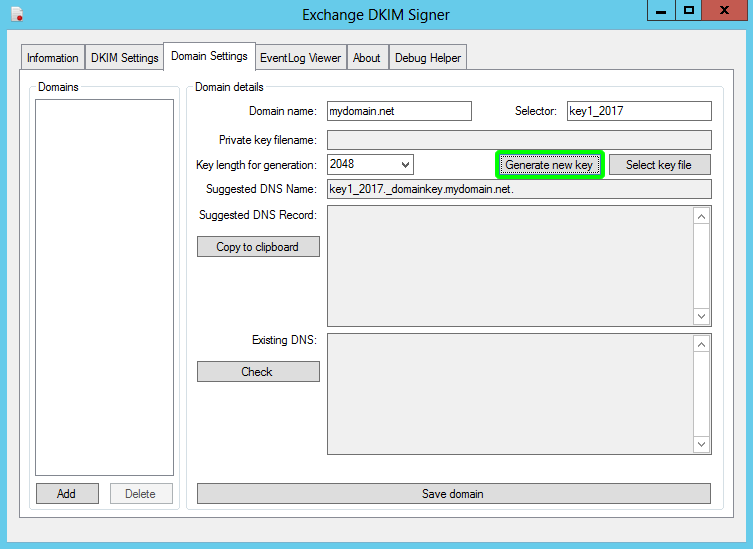Check the existing DNS record
Viewport: 753px width, 549px height.
[258, 372]
